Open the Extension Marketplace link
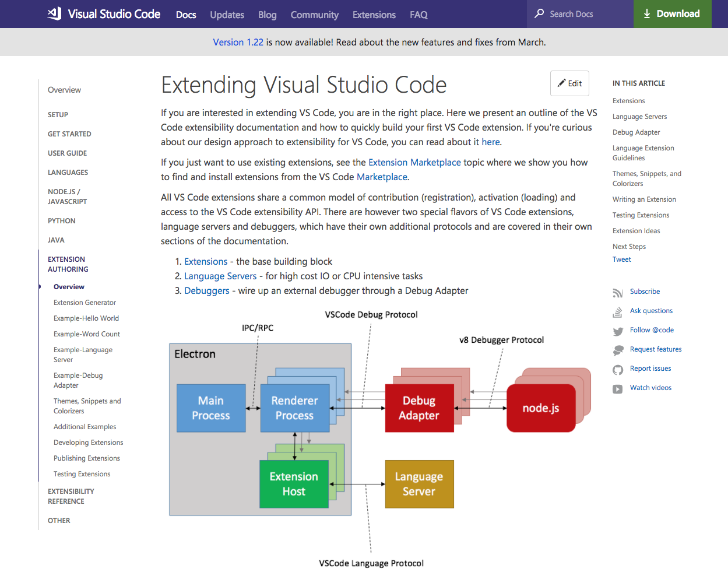This screenshot has width=728, height=579. (414, 162)
